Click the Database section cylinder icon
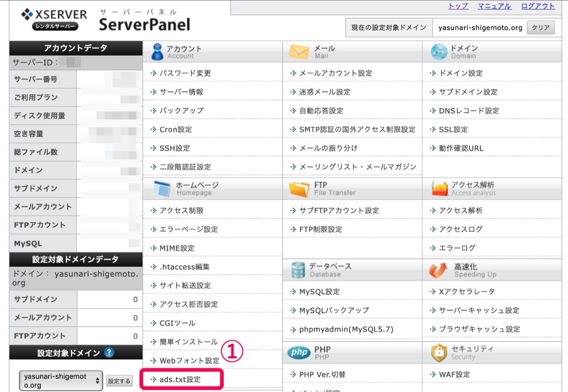This screenshot has width=568, height=392. [298, 270]
